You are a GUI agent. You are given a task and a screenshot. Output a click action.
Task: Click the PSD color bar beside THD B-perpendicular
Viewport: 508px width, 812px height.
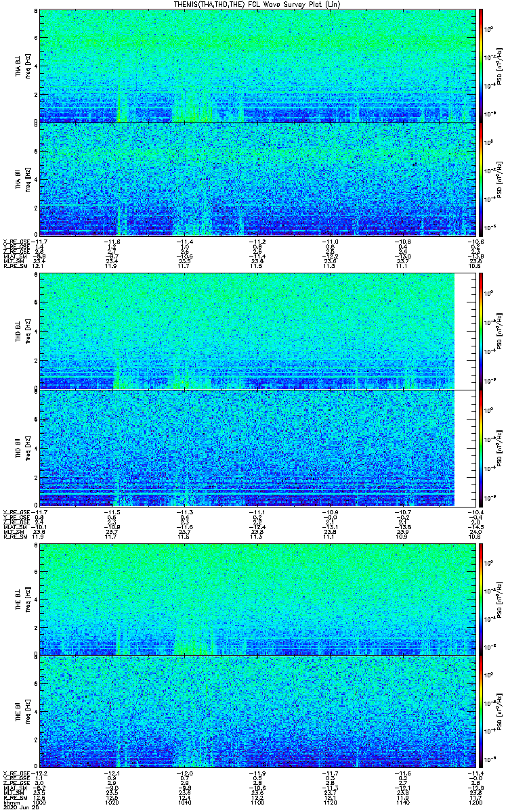[482, 332]
